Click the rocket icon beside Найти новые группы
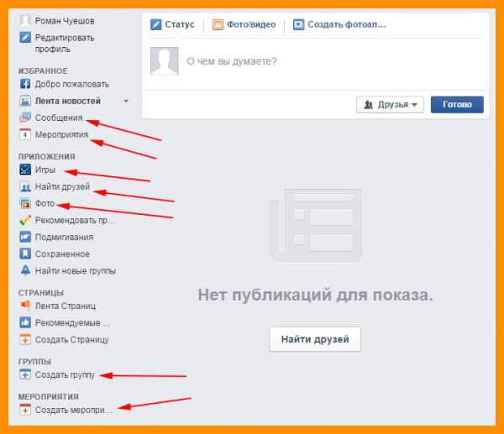Viewport: 504px width, 434px height. pos(25,270)
